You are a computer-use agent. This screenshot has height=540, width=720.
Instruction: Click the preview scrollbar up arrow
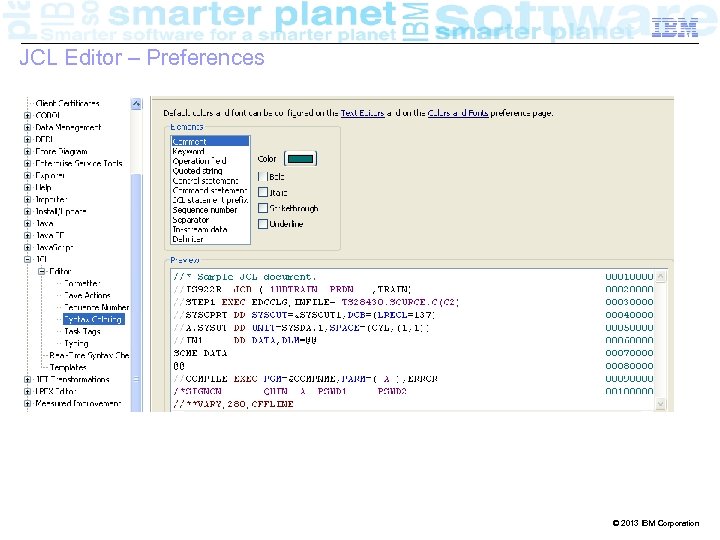pos(660,276)
